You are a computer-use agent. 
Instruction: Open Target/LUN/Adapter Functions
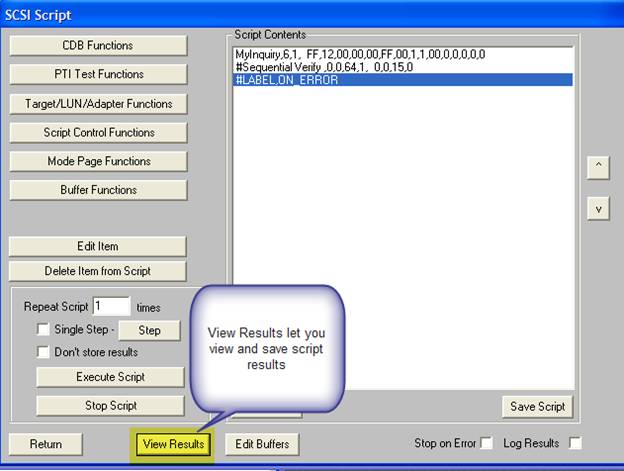(98, 103)
